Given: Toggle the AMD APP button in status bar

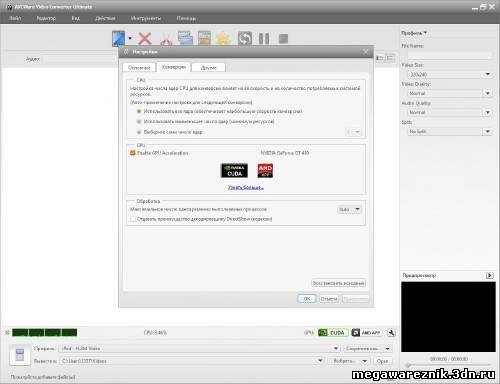Looking at the screenshot, I should click(366, 333).
